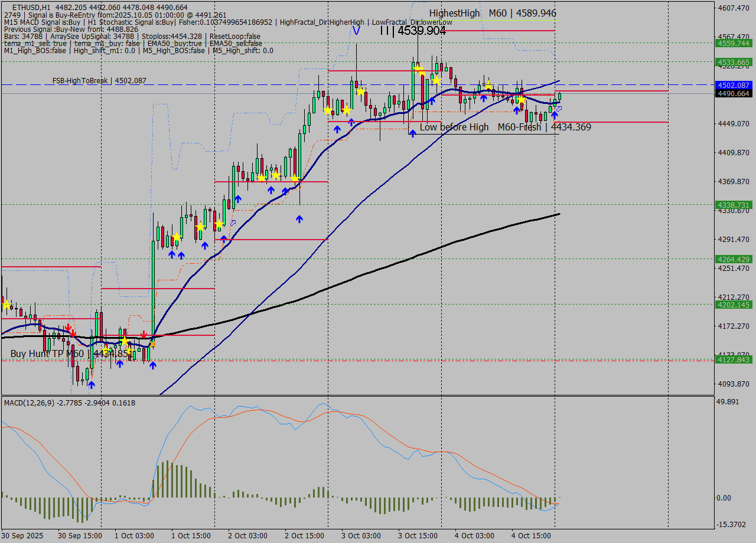Select the lone blue up arrow beneath the 2 Oct 15:00 candles
The width and height of the screenshot is (756, 543).
point(299,219)
